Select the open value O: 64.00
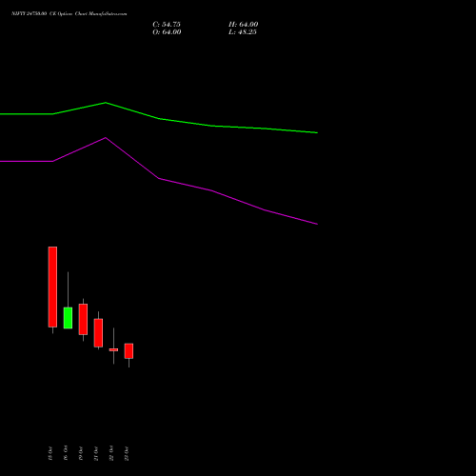The width and height of the screenshot is (476, 476). [x=167, y=32]
